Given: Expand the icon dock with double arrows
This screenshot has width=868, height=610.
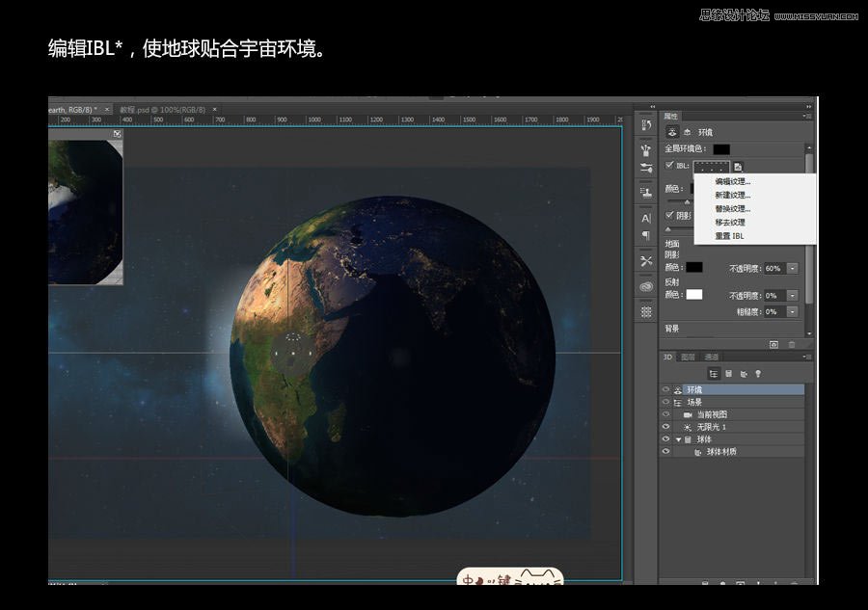Looking at the screenshot, I should point(653,106).
